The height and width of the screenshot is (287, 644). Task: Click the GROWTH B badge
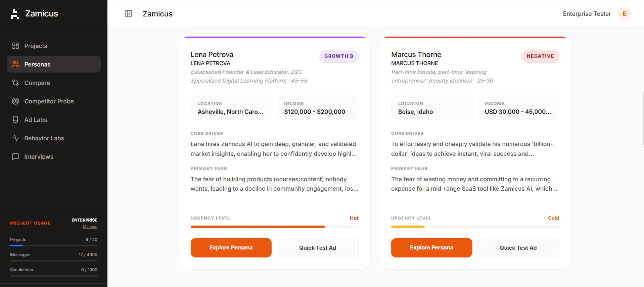339,56
